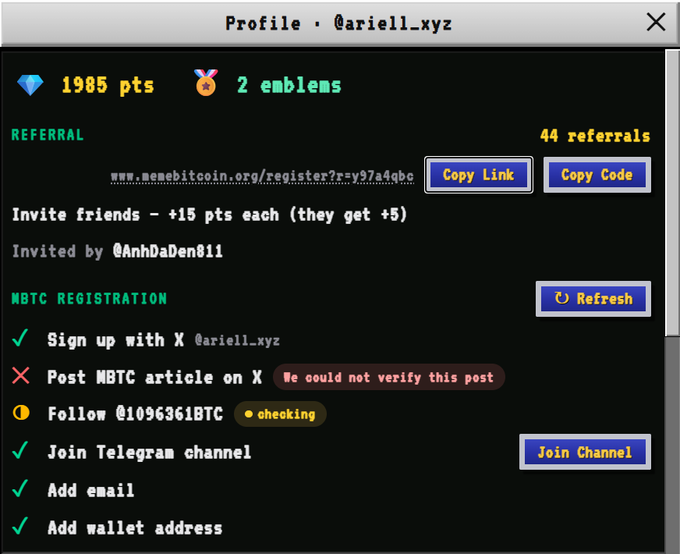The width and height of the screenshot is (680, 554).
Task: Click the medal emblems icon
Action: click(x=206, y=82)
